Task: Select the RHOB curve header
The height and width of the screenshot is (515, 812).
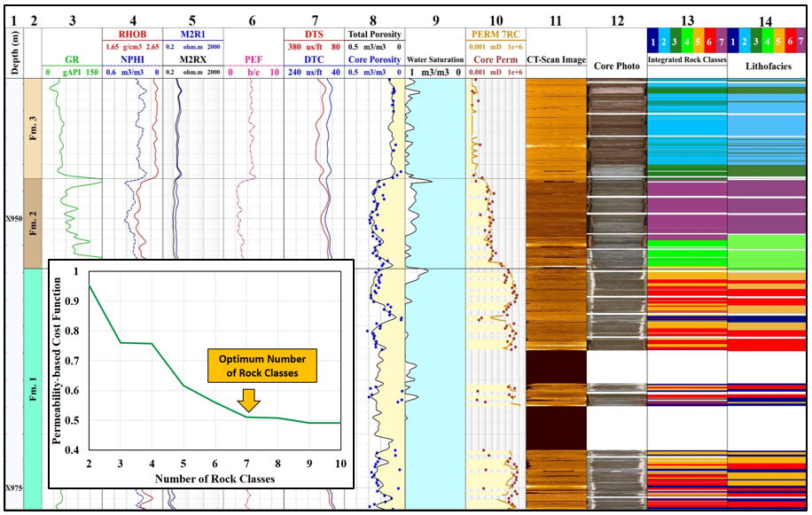Action: point(132,34)
